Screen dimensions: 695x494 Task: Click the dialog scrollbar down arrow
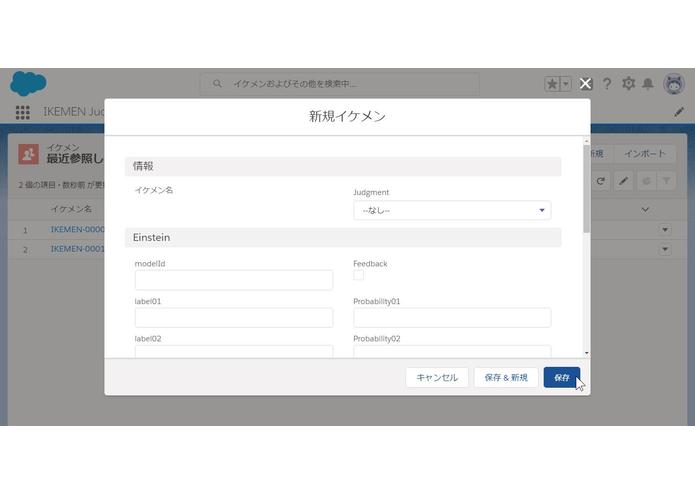587,353
